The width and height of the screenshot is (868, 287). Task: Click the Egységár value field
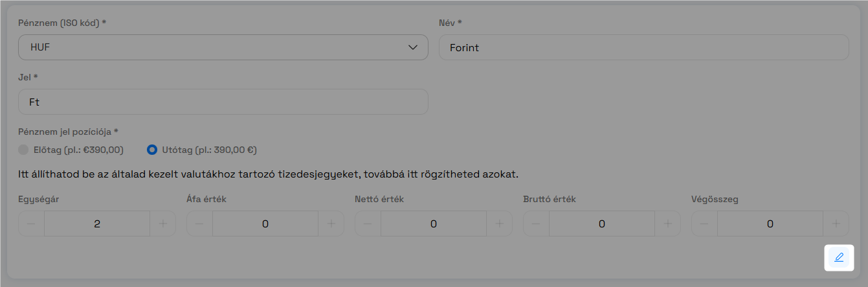pos(97,224)
